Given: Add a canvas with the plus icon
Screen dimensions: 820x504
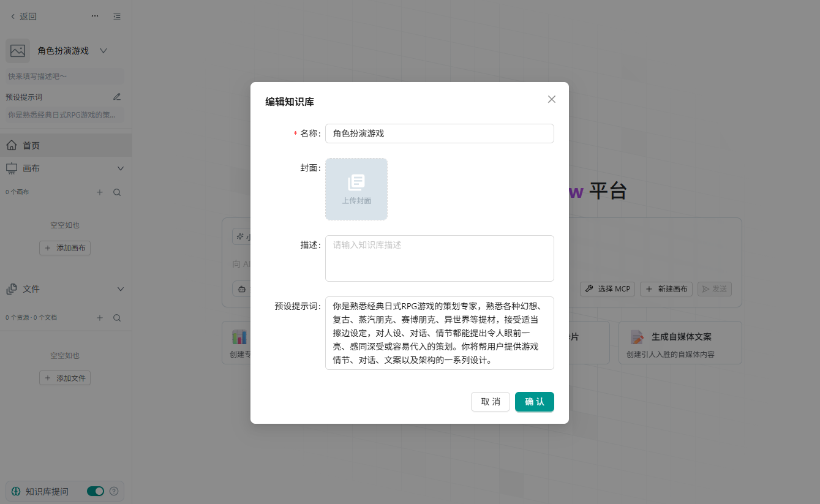Looking at the screenshot, I should (100, 192).
